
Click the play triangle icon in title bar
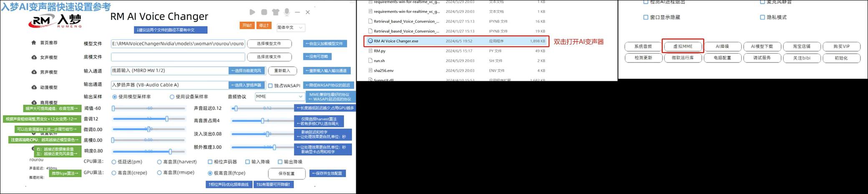click(x=252, y=12)
